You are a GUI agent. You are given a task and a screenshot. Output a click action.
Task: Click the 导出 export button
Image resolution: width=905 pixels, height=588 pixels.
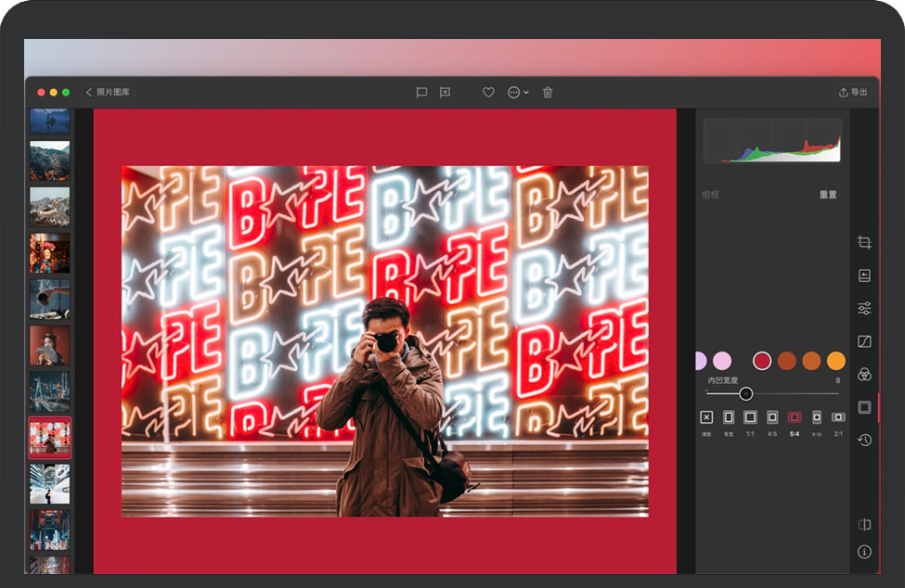[853, 93]
